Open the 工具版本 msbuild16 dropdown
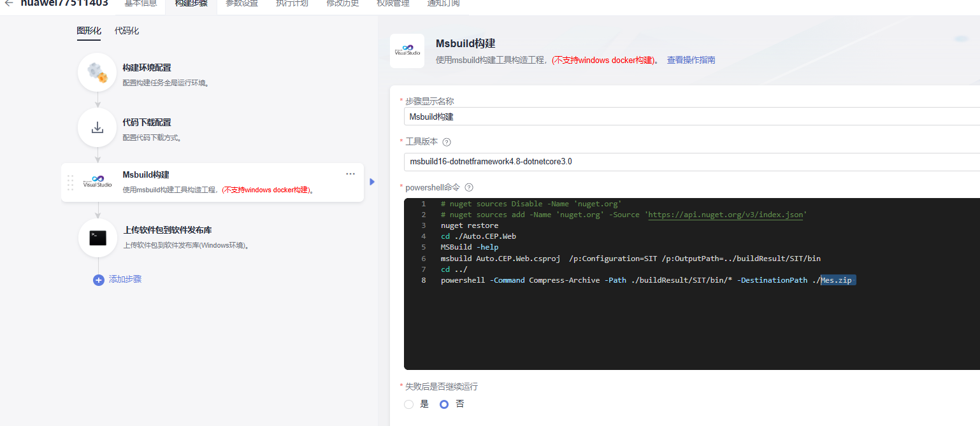 [x=692, y=162]
